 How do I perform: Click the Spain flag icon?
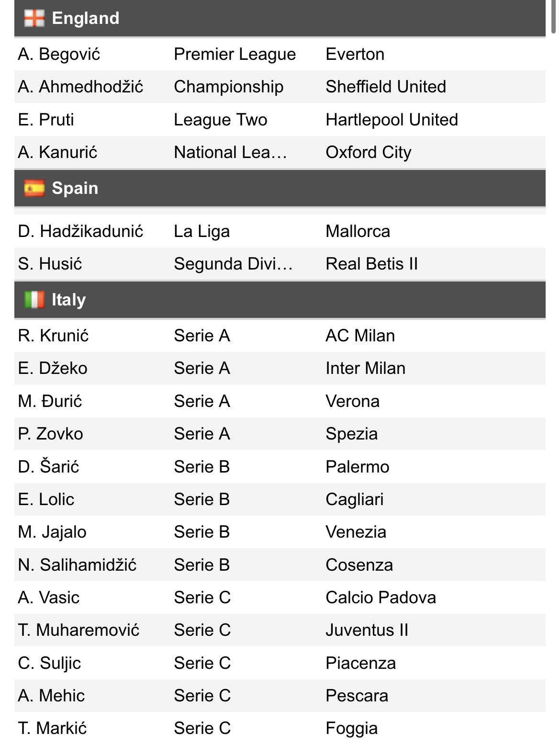pyautogui.click(x=34, y=188)
